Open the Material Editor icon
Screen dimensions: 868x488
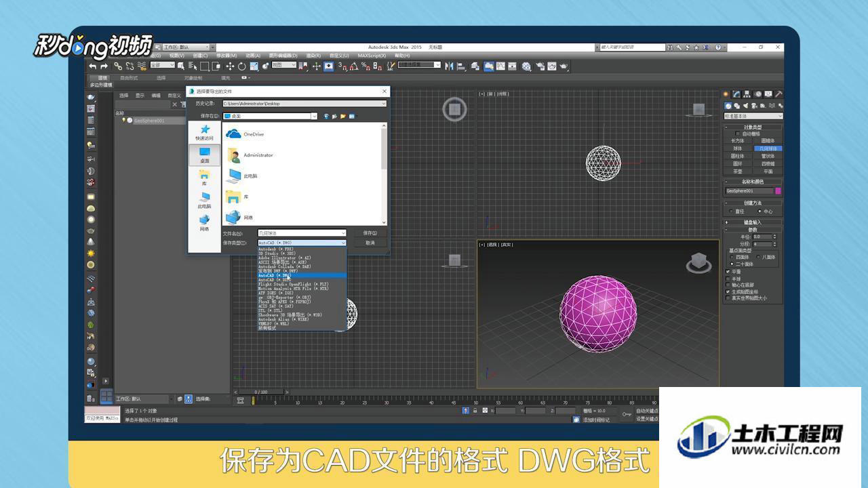(526, 66)
